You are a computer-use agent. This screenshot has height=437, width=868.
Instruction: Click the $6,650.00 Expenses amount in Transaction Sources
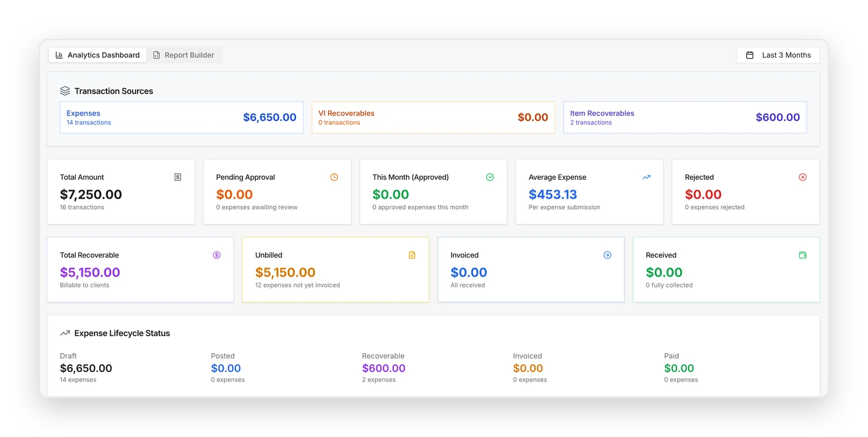coord(270,117)
